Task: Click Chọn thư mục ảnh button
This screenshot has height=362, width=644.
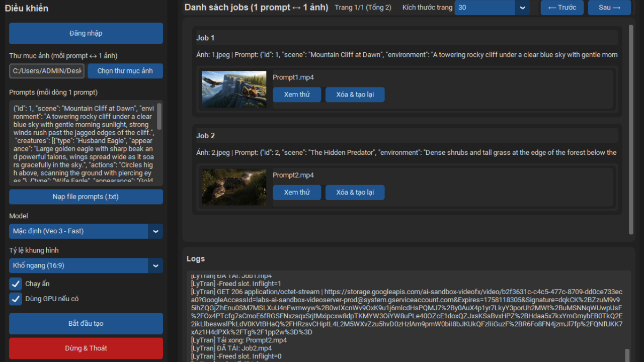Action: [x=125, y=71]
